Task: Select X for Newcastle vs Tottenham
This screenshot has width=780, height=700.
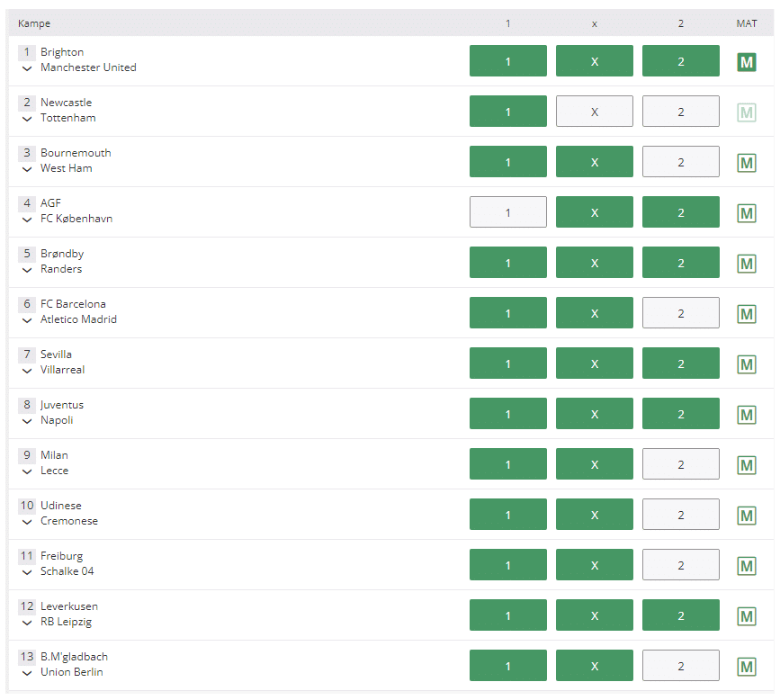Action: click(595, 112)
